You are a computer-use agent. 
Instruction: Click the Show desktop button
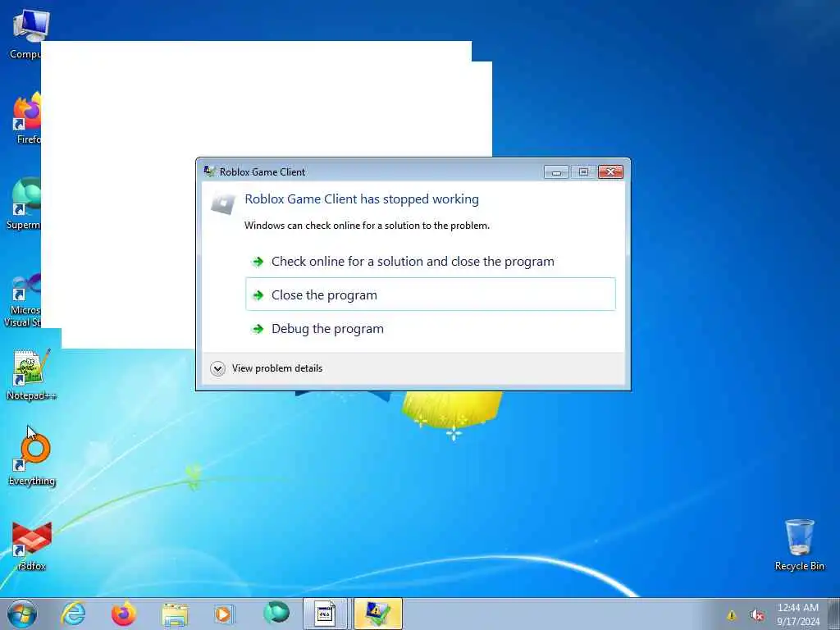point(834,614)
